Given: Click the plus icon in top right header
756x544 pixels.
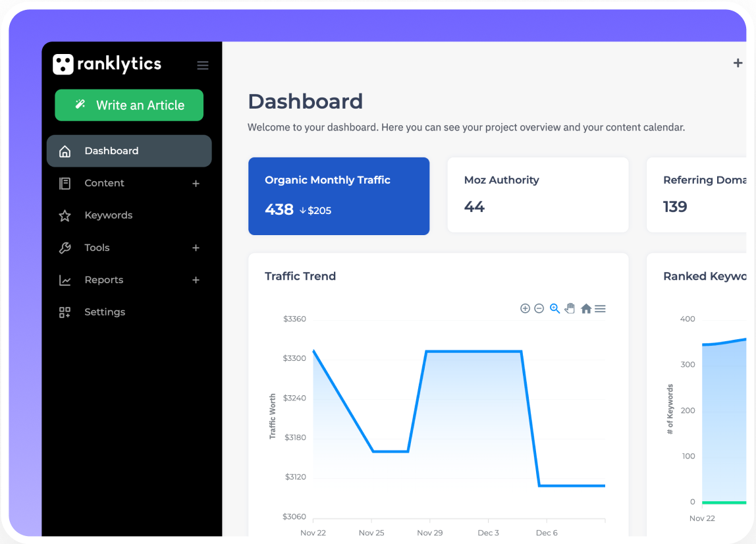Looking at the screenshot, I should [738, 63].
